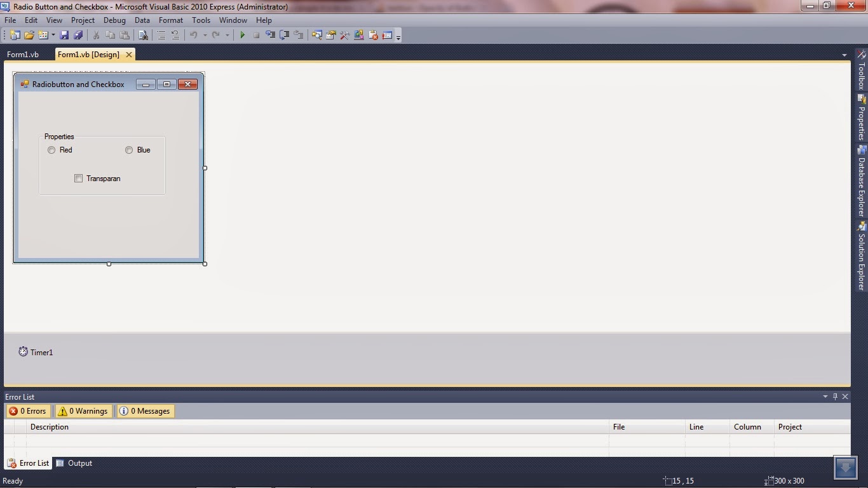Toggle the 0 Warnings filter
This screenshot has height=488, width=868.
point(84,411)
